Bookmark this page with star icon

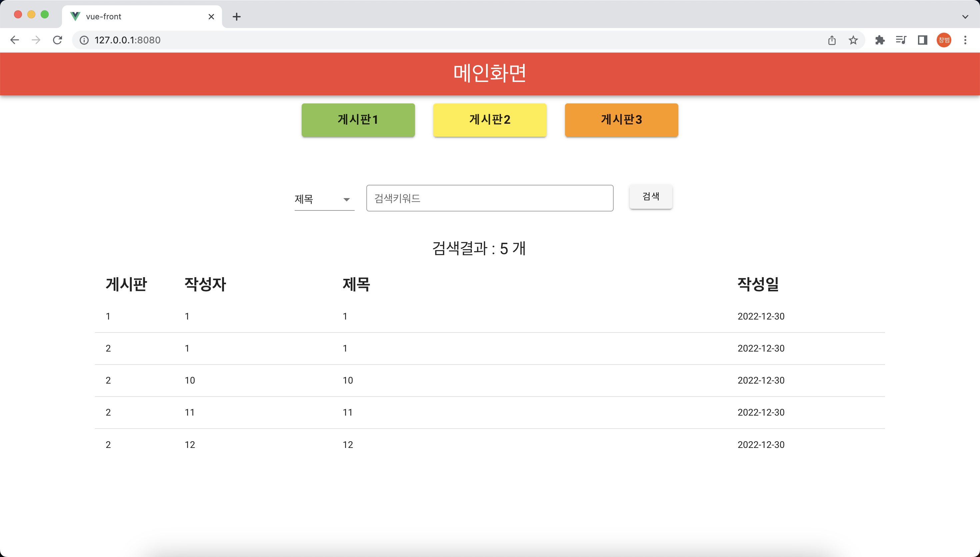(853, 40)
